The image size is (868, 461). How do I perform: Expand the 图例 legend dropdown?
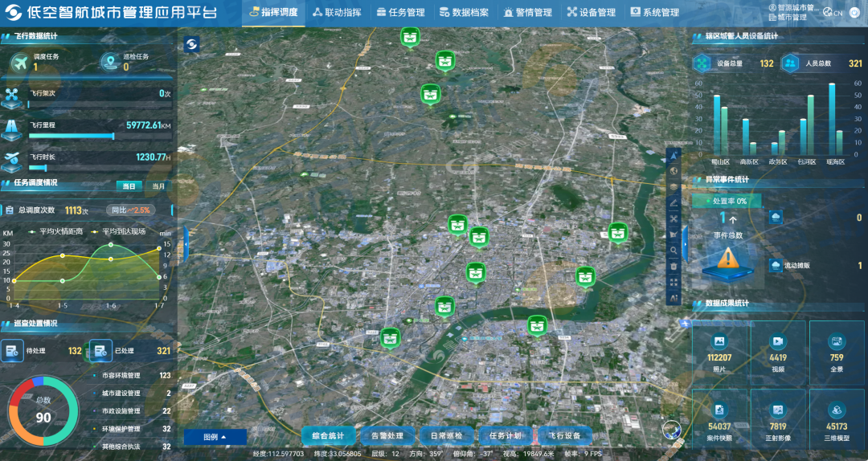pos(215,437)
